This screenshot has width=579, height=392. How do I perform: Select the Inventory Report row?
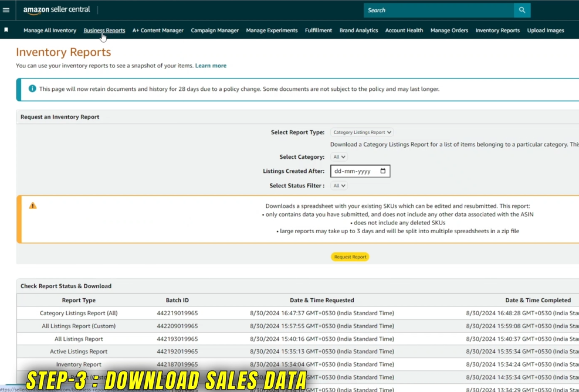(x=297, y=364)
